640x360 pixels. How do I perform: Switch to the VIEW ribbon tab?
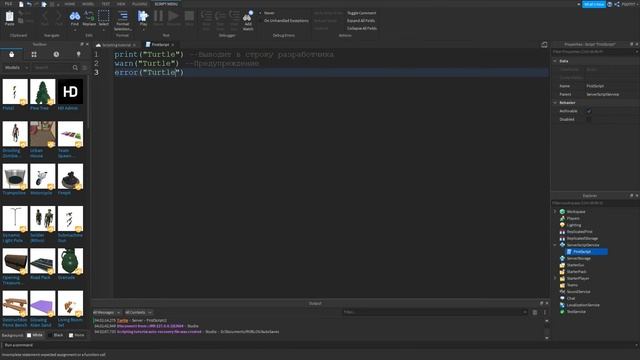pos(121,4)
